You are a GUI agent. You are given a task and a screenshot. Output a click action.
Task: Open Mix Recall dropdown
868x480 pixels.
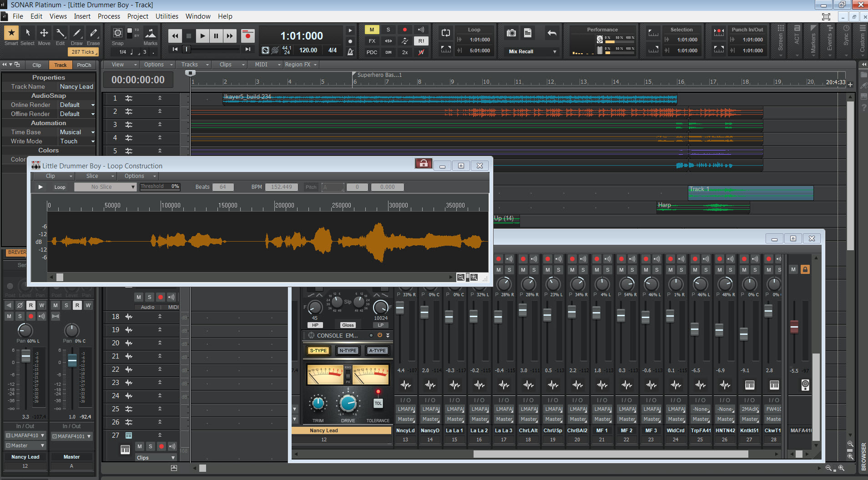[x=532, y=51]
